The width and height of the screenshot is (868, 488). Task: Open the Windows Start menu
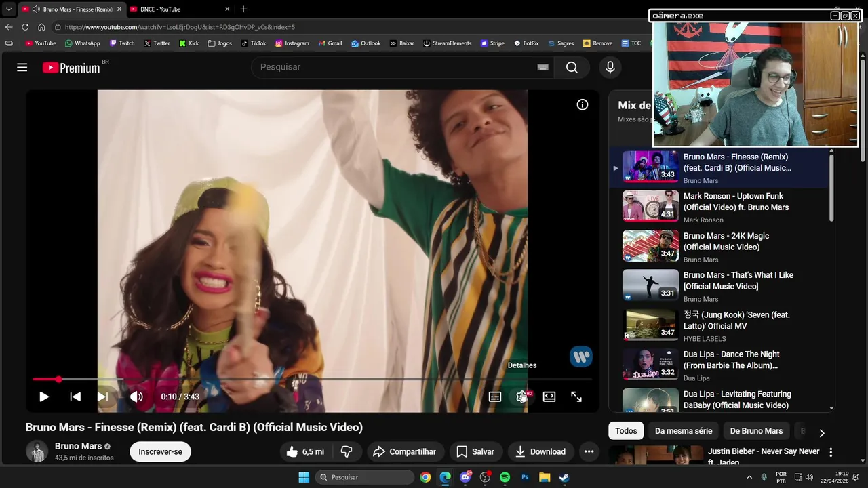pyautogui.click(x=304, y=477)
